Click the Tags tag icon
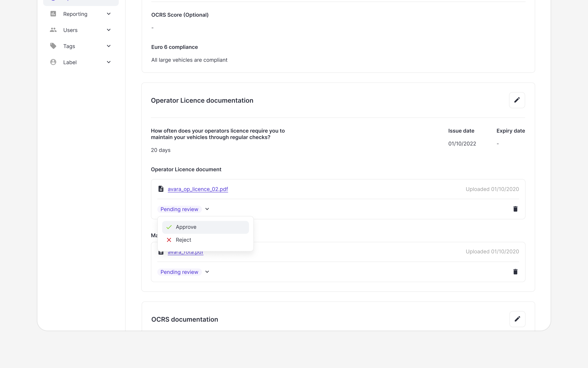588x368 pixels. [x=53, y=46]
